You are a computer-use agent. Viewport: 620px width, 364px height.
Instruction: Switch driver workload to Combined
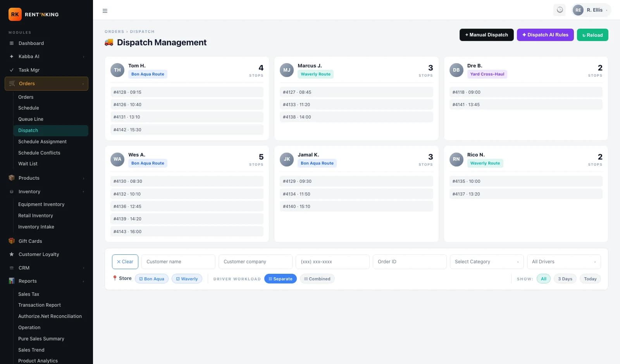pos(317,279)
